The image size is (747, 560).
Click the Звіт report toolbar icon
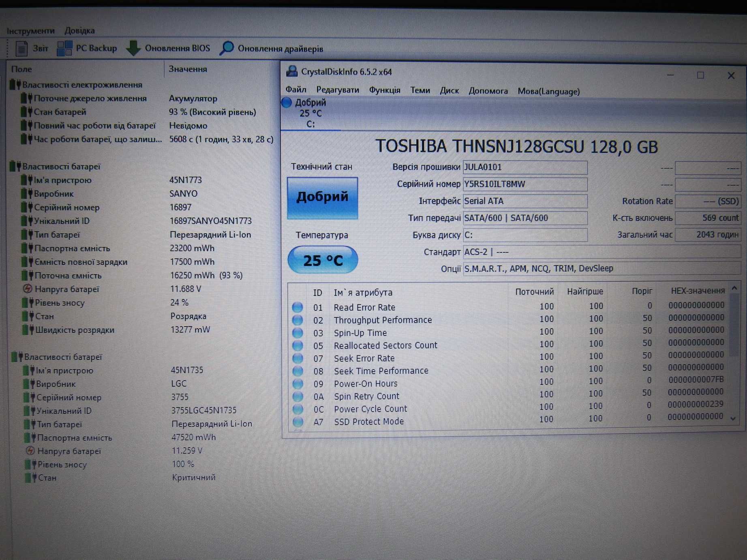pos(21,48)
